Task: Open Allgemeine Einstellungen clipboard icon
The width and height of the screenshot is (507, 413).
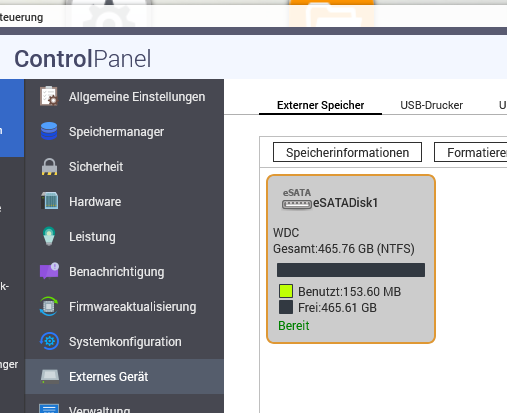Action: pyautogui.click(x=49, y=96)
